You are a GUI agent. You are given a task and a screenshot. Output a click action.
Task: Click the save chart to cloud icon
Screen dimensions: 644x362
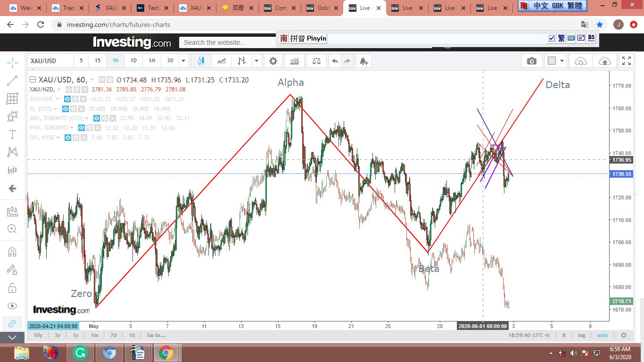[604, 61]
